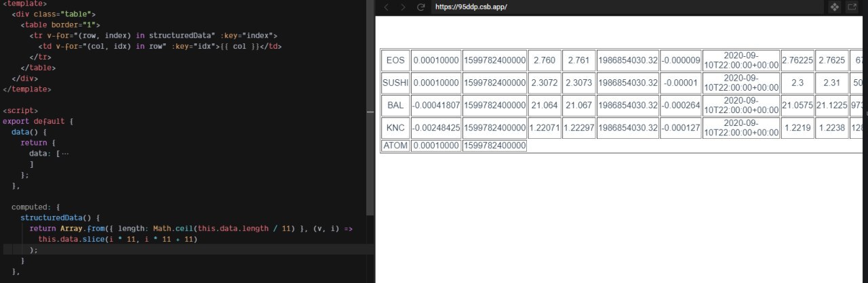Select the EOS cell in the table
The width and height of the screenshot is (868, 283).
[x=395, y=60]
